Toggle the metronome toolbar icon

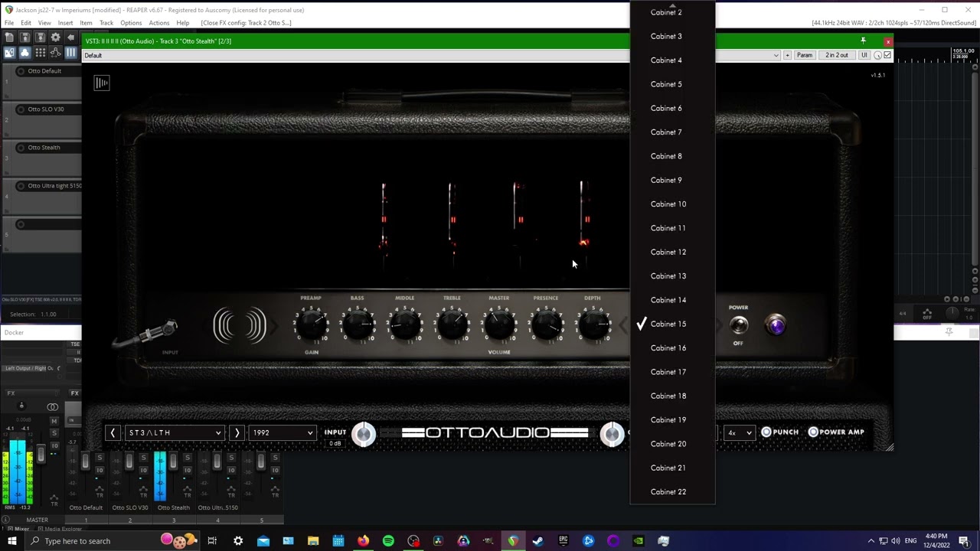[9, 53]
